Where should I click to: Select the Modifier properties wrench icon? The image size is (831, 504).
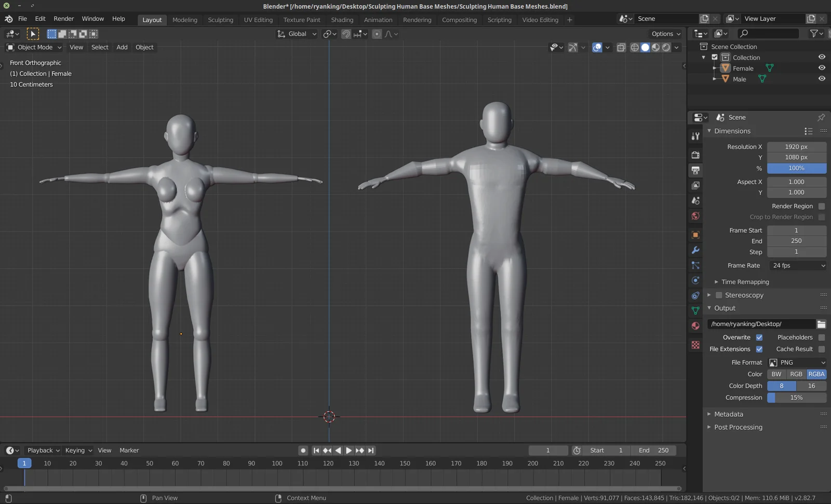coord(695,250)
